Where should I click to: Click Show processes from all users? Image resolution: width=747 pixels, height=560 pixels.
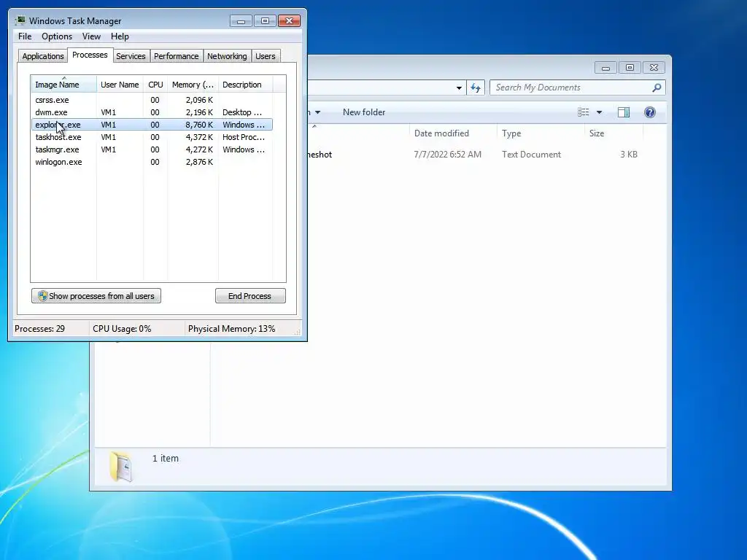[x=96, y=296]
